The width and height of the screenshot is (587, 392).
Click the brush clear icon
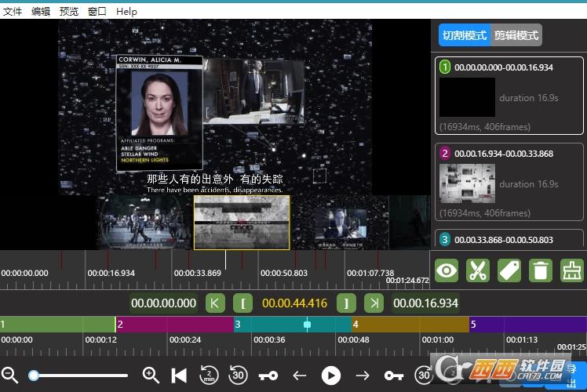click(572, 270)
